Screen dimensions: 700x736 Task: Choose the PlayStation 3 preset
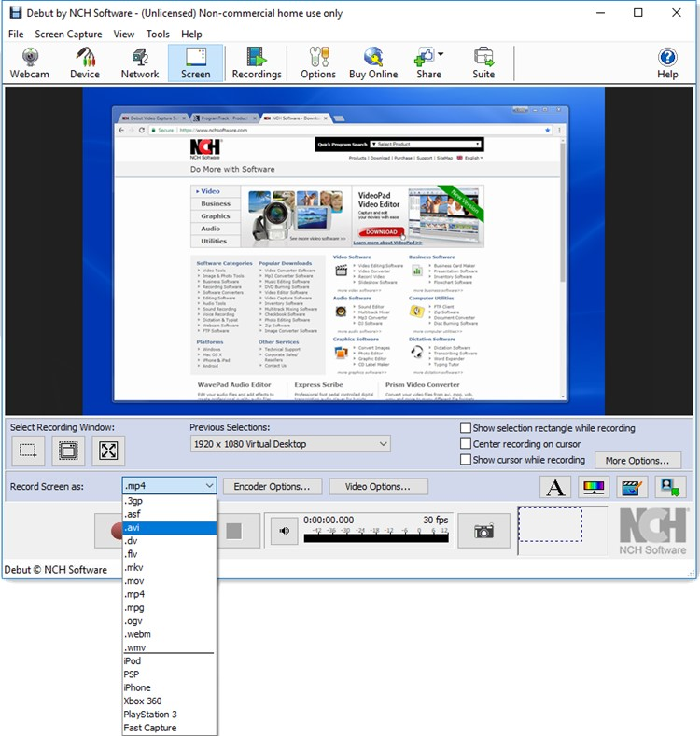pos(170,715)
